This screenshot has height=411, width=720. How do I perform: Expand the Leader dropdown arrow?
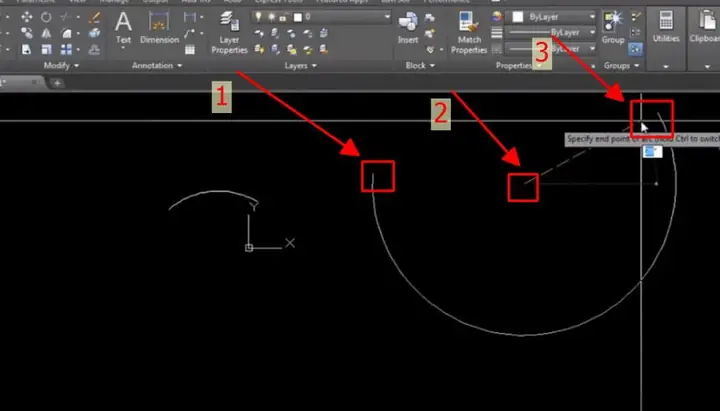[x=202, y=34]
